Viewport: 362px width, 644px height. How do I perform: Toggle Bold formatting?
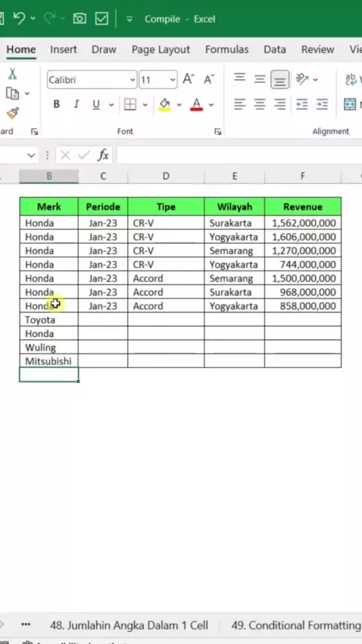pyautogui.click(x=57, y=104)
